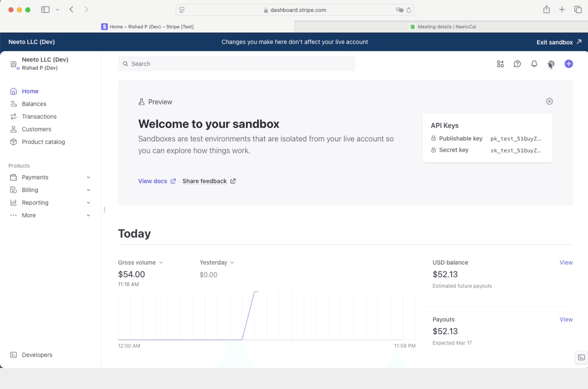588x389 pixels.
Task: Click the $0.00 yesterday amount
Action: [x=208, y=275]
